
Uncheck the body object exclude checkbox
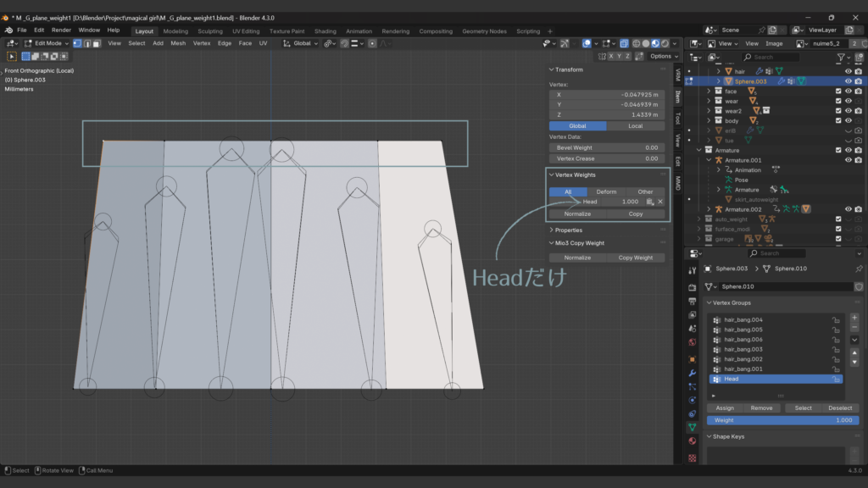point(838,120)
